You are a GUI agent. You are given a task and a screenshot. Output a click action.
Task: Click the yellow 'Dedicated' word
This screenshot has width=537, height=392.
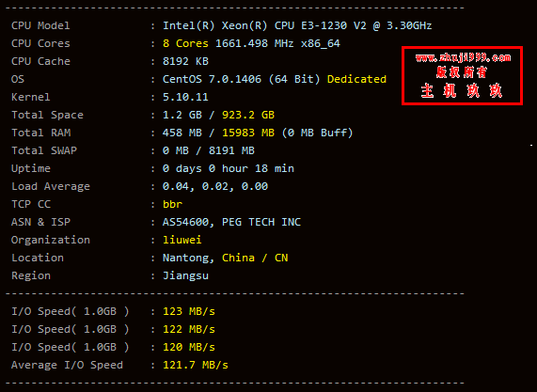tap(356, 79)
